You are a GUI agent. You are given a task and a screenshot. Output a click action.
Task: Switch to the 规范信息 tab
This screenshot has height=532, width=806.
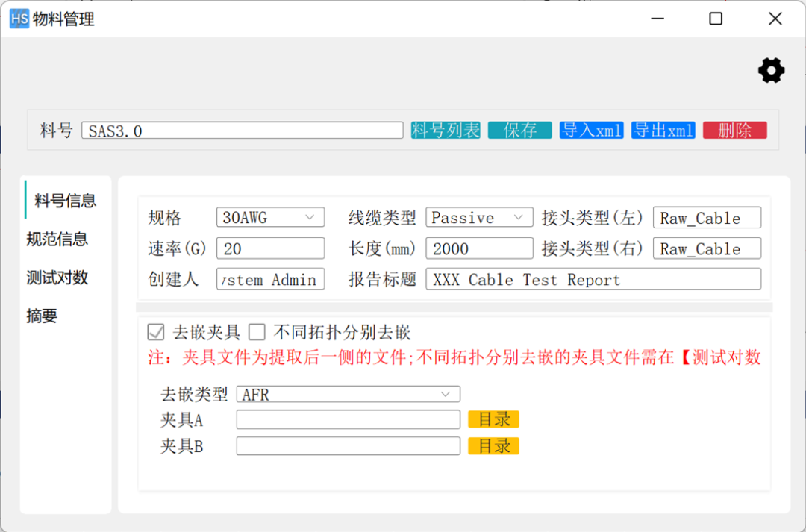tap(57, 240)
